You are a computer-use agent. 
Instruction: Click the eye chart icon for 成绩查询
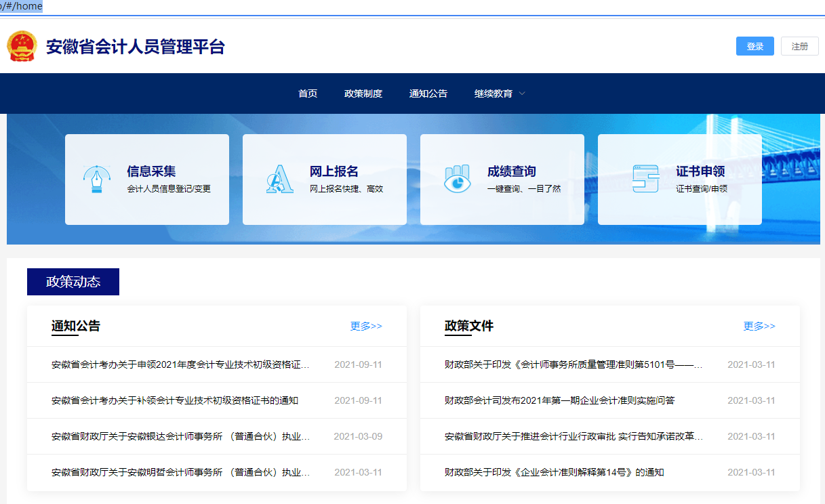[457, 180]
